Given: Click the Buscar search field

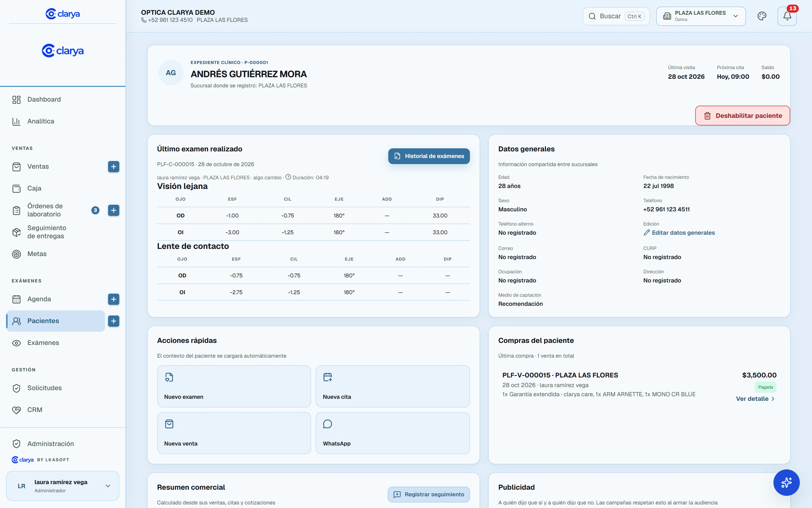Looking at the screenshot, I should coord(616,16).
